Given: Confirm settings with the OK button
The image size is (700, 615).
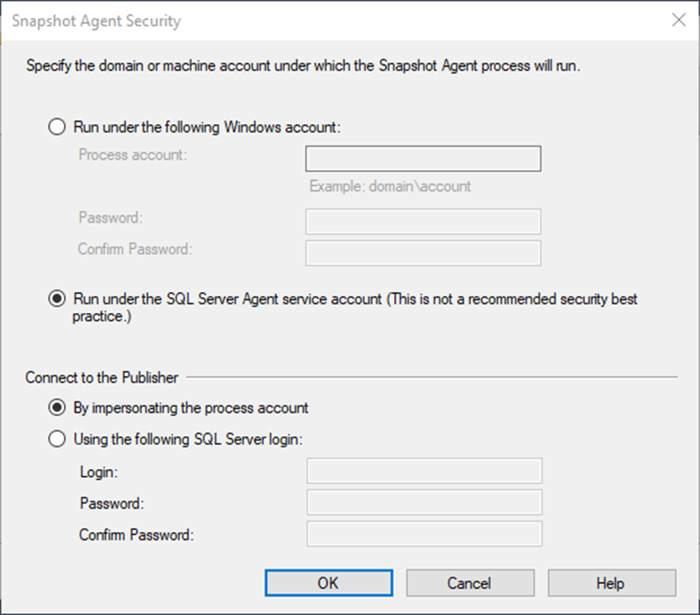Looking at the screenshot, I should tap(329, 583).
